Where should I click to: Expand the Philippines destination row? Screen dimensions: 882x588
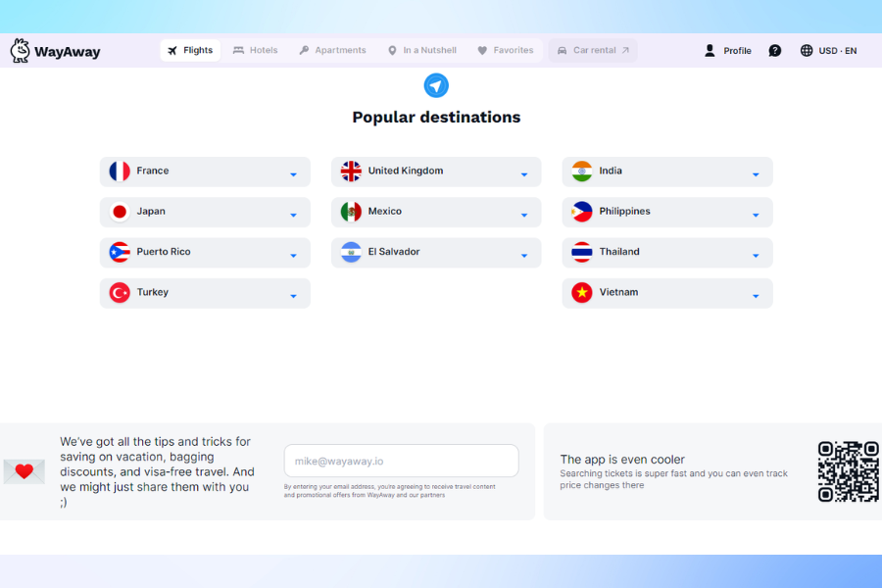[x=756, y=215]
